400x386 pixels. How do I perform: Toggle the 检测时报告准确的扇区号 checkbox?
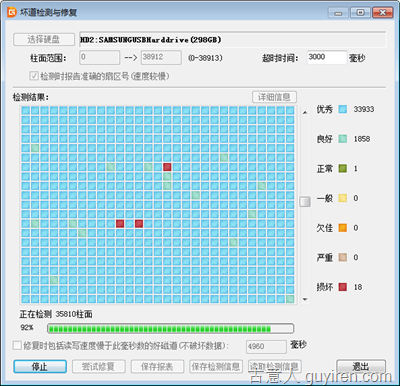click(x=34, y=76)
